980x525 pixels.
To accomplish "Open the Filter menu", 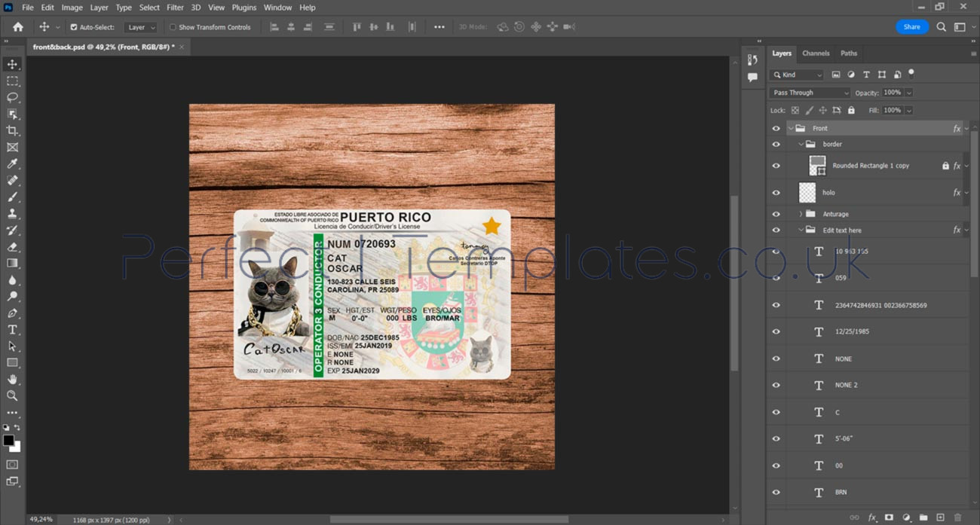I will coord(175,8).
